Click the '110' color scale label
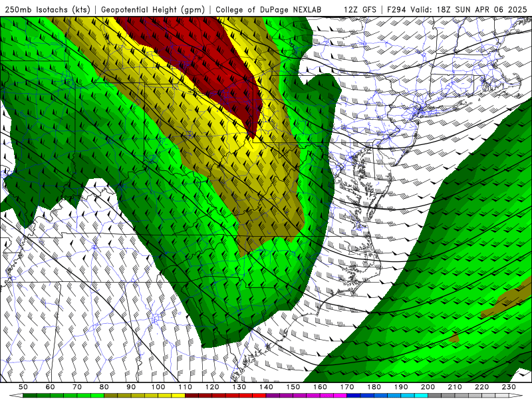Screen dimensions: 532x399 [186, 387]
